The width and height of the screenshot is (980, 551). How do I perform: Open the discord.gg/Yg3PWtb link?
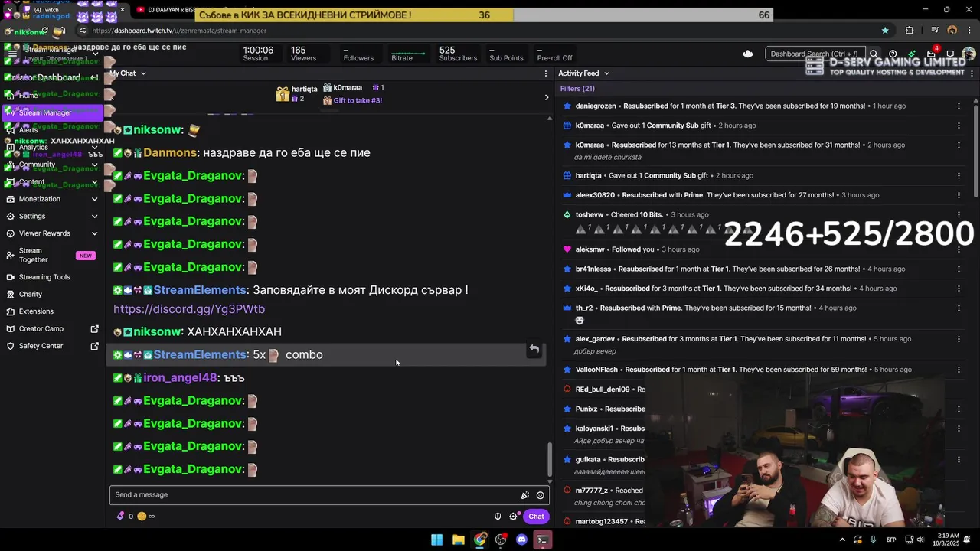click(x=189, y=309)
